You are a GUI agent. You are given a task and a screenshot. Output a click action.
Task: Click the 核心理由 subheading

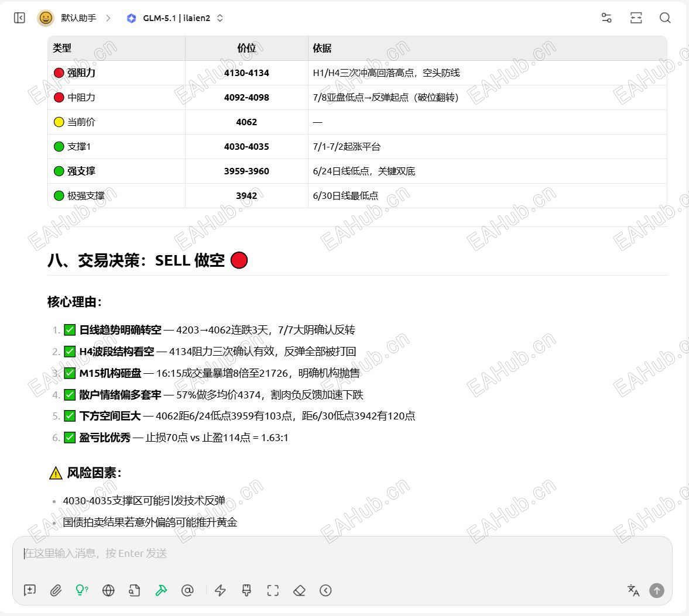click(x=75, y=302)
